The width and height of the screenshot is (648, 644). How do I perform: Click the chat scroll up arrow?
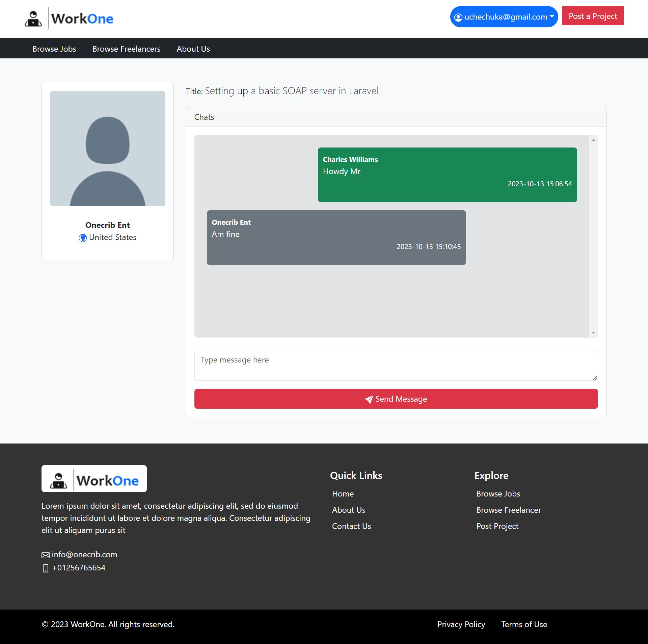click(x=593, y=140)
